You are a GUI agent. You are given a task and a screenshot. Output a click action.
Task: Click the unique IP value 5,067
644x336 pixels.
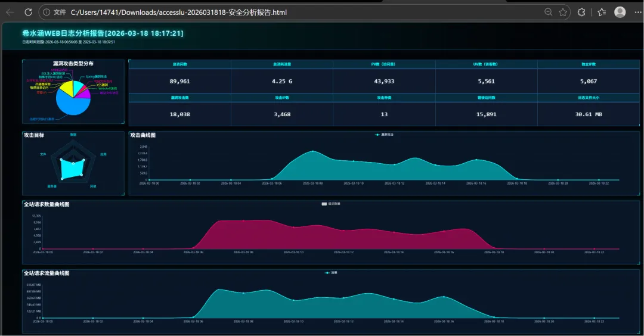point(589,81)
